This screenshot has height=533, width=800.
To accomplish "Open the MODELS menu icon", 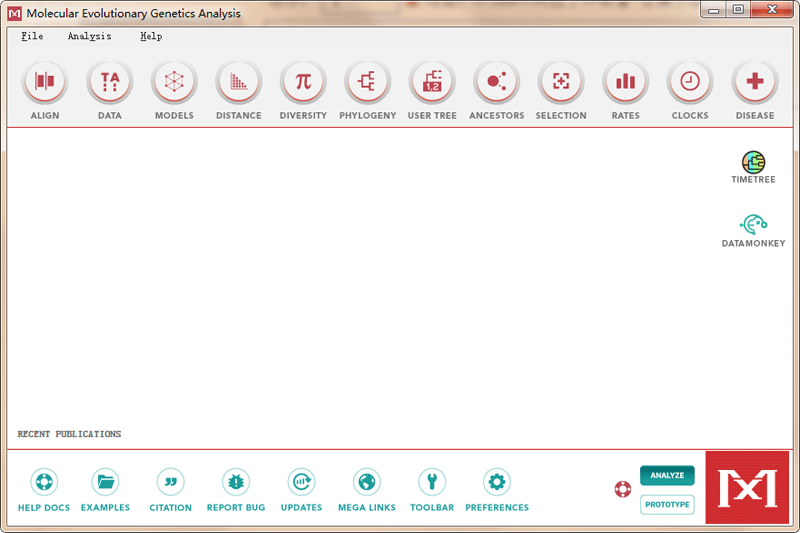I will tap(174, 82).
